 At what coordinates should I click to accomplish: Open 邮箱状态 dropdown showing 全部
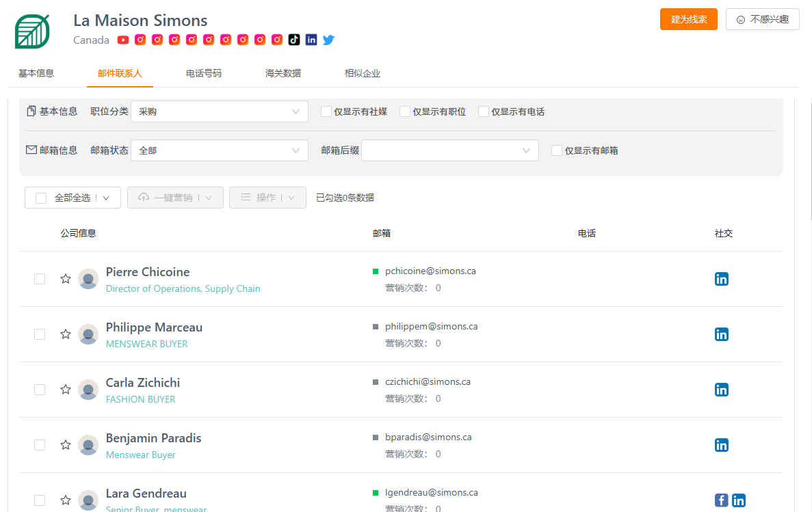[x=220, y=150]
